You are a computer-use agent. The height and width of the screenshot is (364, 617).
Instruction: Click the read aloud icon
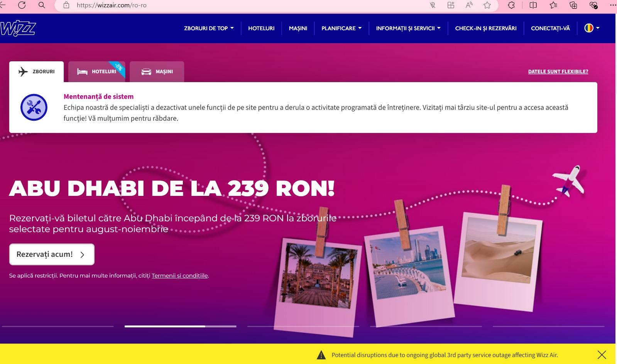pos(469,5)
